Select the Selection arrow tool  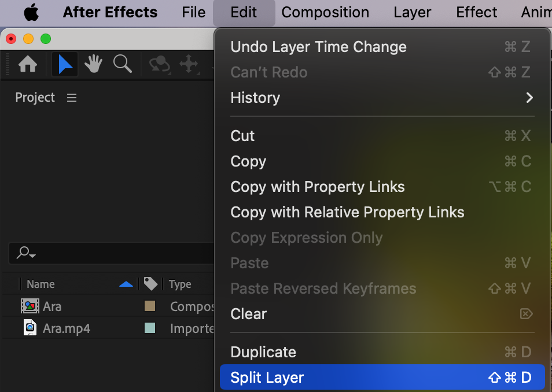pyautogui.click(x=65, y=64)
